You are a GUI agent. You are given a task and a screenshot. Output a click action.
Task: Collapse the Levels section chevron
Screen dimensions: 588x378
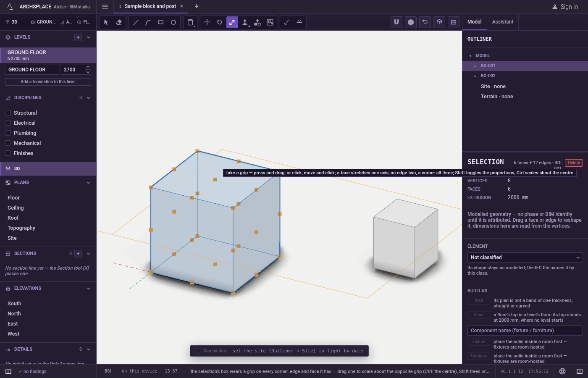(89, 37)
